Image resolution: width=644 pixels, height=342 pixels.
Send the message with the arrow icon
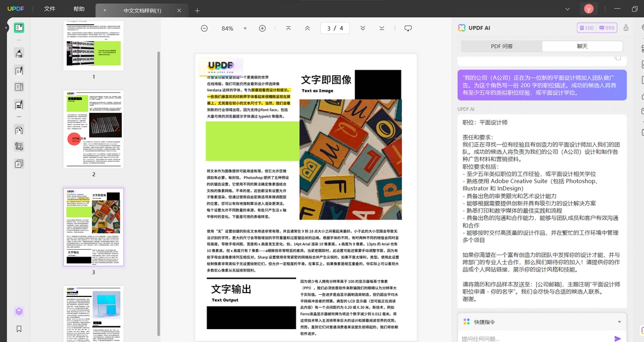pyautogui.click(x=618, y=338)
